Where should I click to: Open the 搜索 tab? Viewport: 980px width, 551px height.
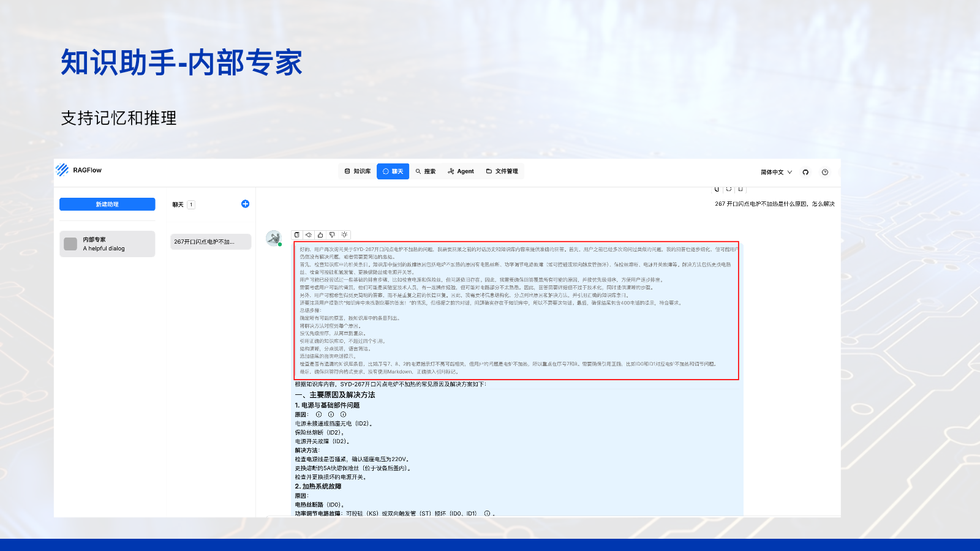tap(426, 171)
